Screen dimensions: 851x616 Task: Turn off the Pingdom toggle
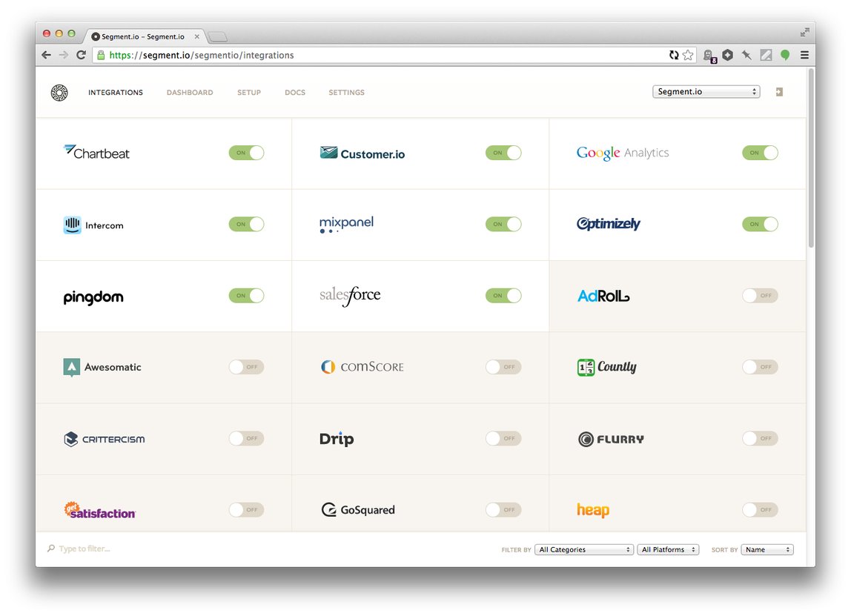pyautogui.click(x=246, y=296)
